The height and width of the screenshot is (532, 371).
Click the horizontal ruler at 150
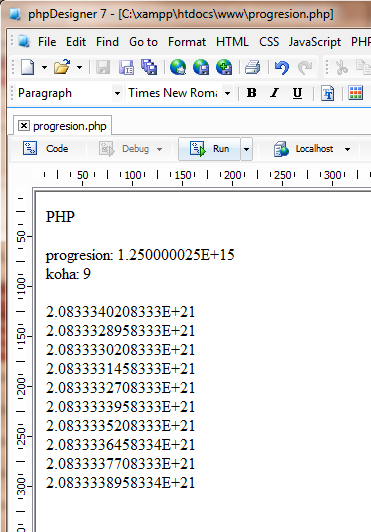(183, 175)
